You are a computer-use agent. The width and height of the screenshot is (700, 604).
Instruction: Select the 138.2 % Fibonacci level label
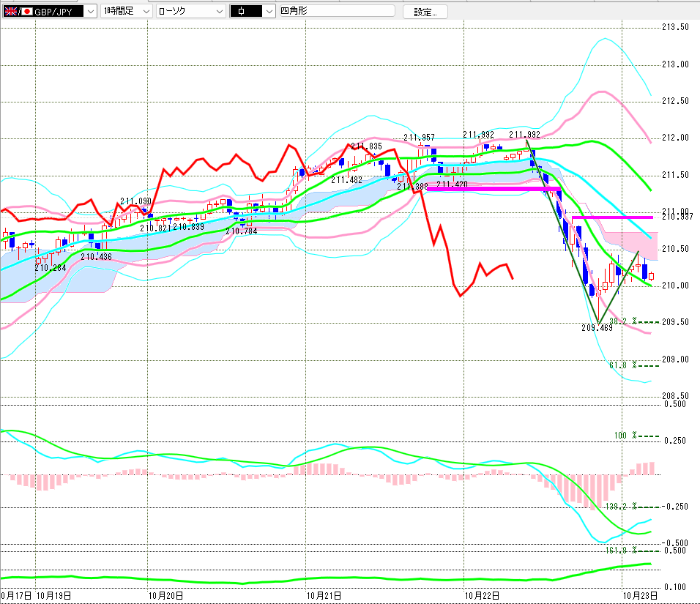(x=621, y=506)
